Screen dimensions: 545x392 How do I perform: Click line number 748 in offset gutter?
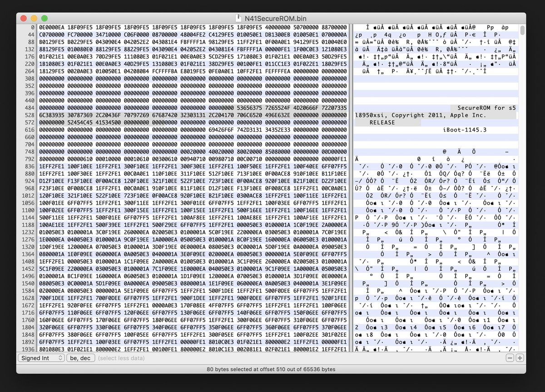pos(30,152)
